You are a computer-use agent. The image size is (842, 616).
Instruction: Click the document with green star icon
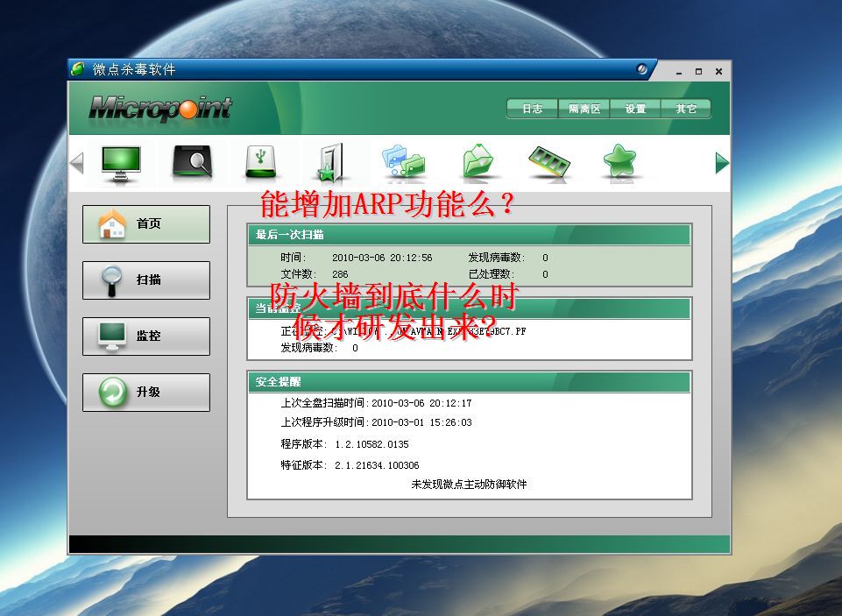[330, 162]
